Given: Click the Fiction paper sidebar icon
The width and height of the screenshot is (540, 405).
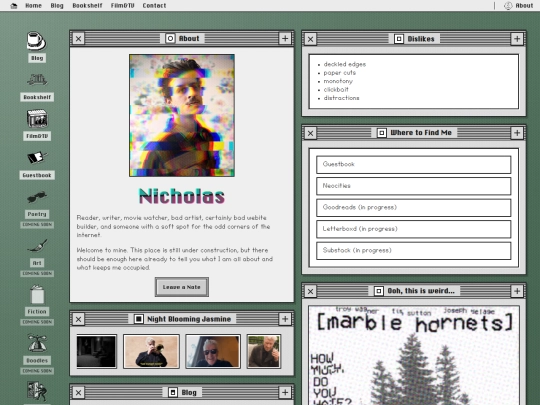Looking at the screenshot, I should [37, 294].
